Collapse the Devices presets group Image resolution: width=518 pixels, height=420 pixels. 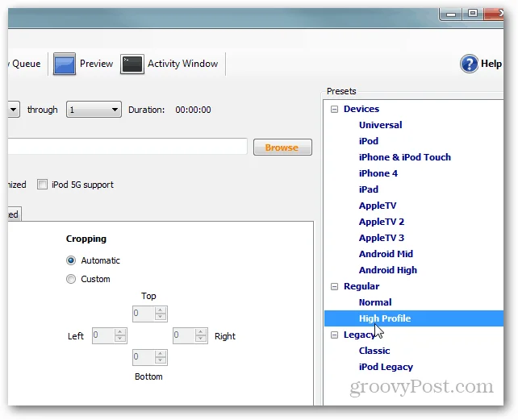click(x=334, y=110)
